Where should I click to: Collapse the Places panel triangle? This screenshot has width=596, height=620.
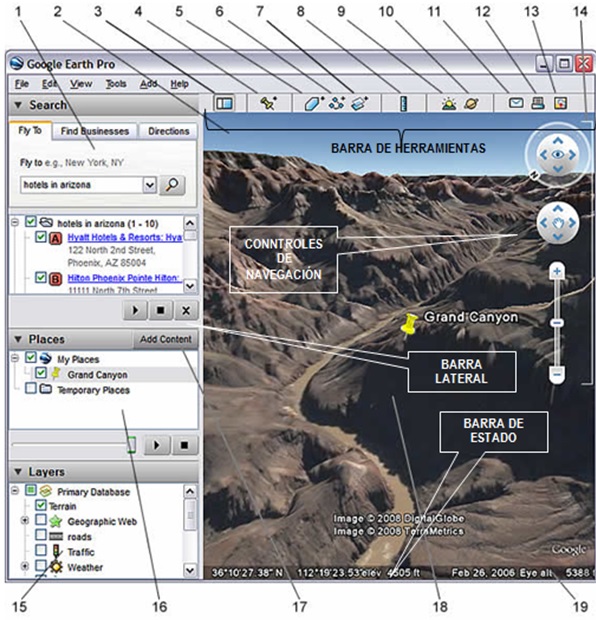click(18, 339)
